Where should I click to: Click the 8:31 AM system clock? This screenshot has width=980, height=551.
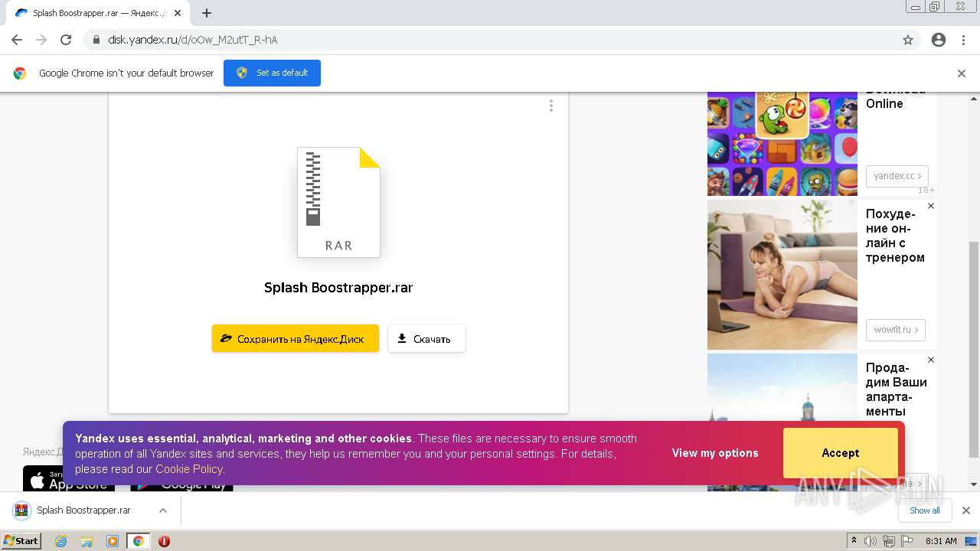tap(941, 541)
